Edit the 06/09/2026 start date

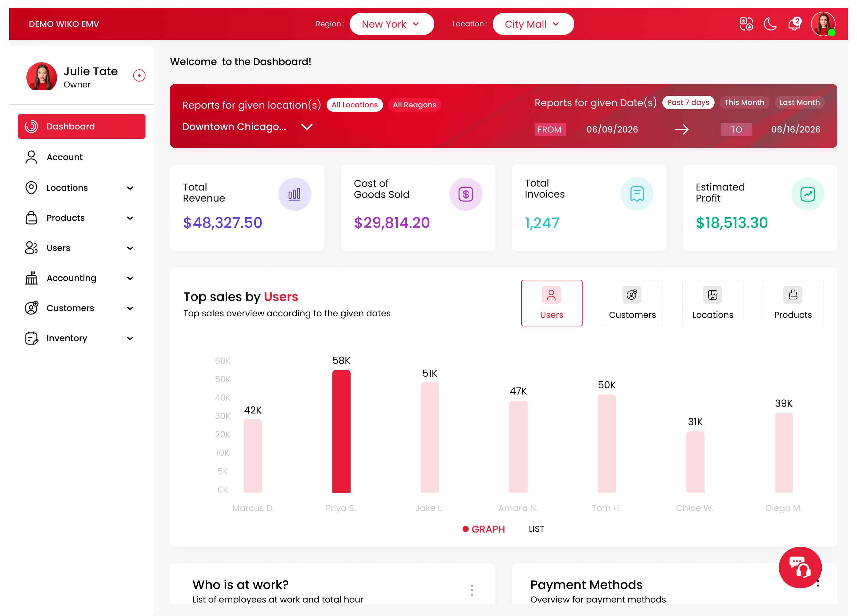[612, 129]
